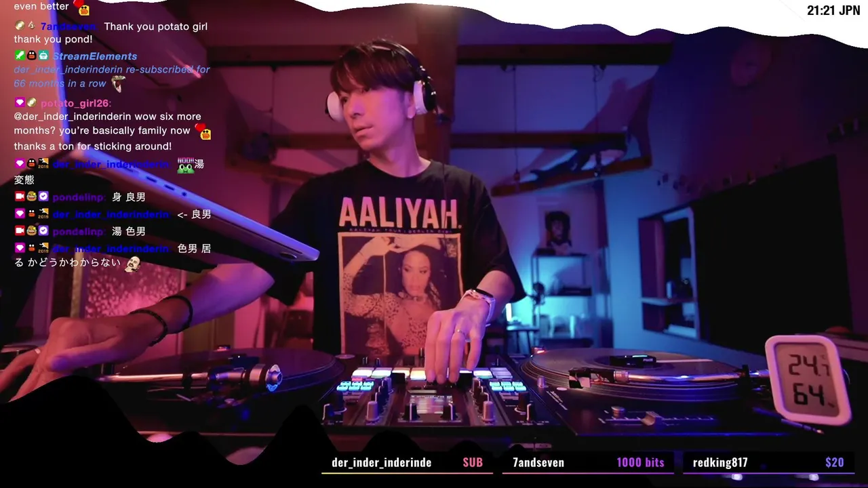This screenshot has height=488, width=868.
Task: Click the heart-duck emote after 'basically family now'
Action: tap(203, 131)
